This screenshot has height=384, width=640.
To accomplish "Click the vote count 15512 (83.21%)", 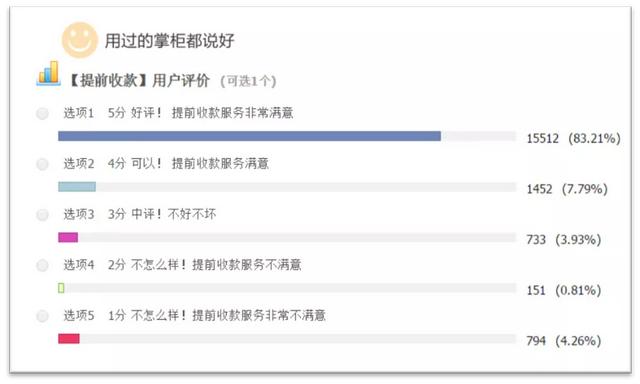I will tap(573, 139).
